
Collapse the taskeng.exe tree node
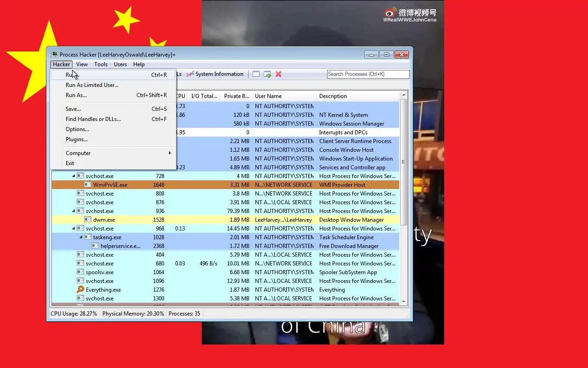(x=81, y=237)
